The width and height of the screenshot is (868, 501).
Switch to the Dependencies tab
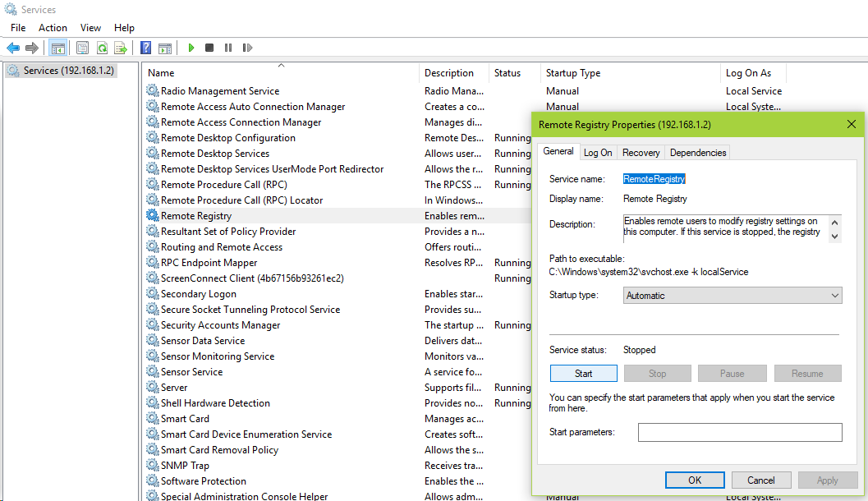[x=697, y=151]
